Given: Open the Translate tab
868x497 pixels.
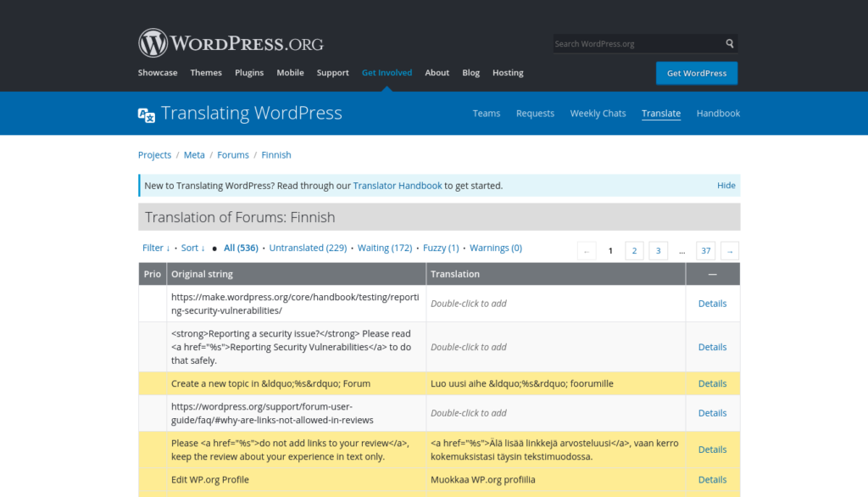Looking at the screenshot, I should pyautogui.click(x=661, y=113).
